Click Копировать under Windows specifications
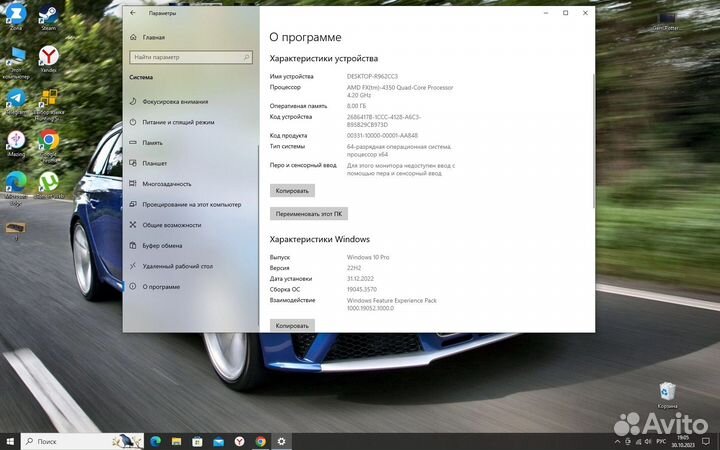 point(292,325)
